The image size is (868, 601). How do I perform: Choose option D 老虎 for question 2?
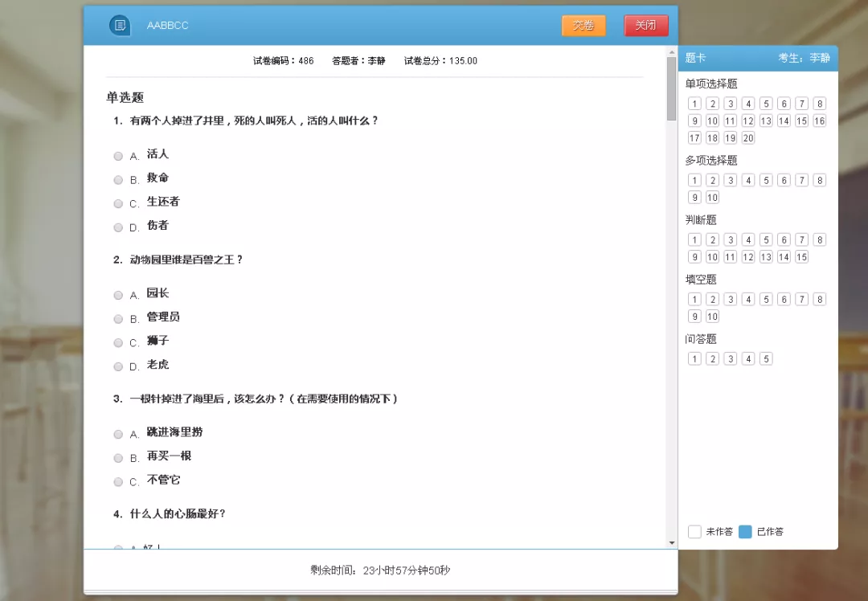118,367
